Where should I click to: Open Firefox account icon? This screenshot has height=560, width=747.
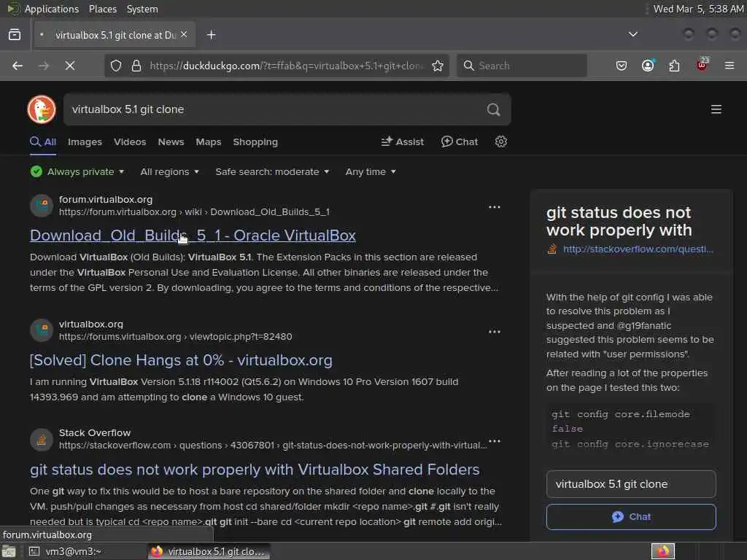click(x=648, y=66)
